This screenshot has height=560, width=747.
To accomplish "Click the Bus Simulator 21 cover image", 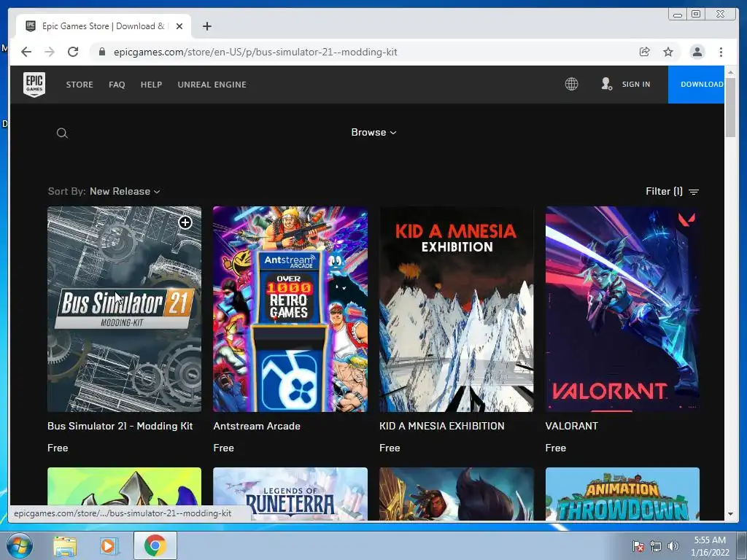I will tap(124, 309).
